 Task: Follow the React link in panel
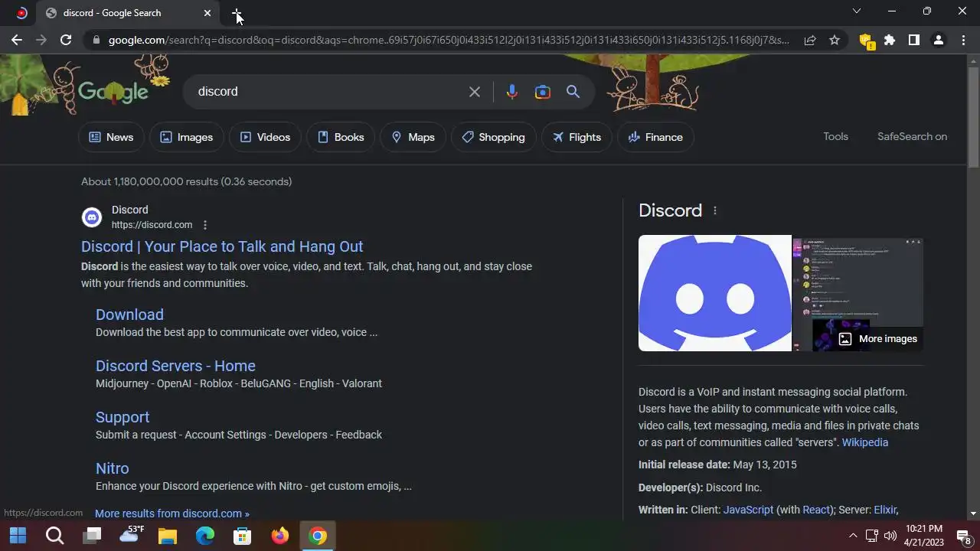click(816, 510)
